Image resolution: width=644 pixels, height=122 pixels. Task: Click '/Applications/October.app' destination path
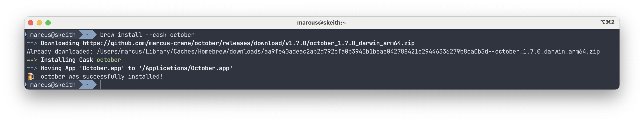point(186,68)
